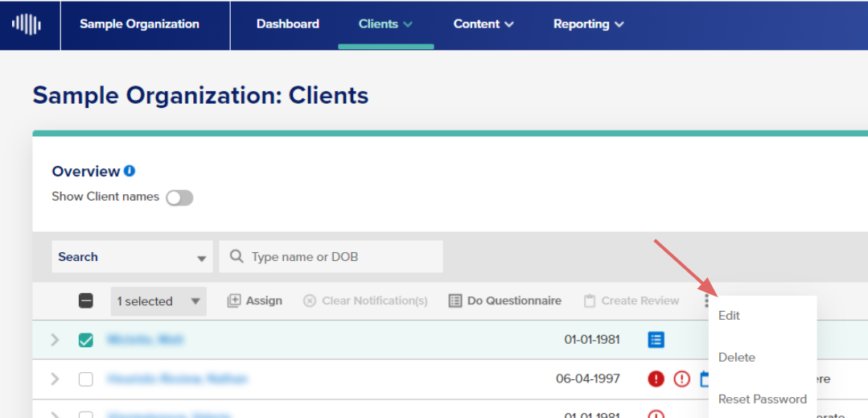Expand the first client row chevron

(54, 340)
